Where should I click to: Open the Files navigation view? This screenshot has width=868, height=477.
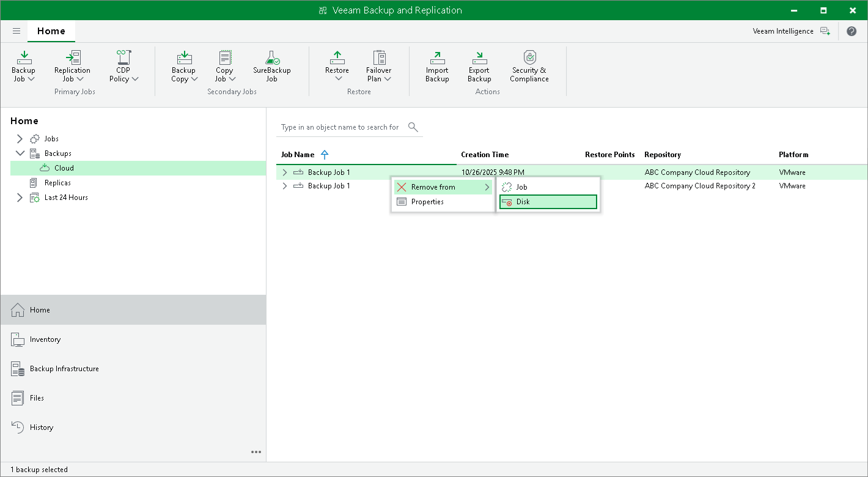click(x=133, y=398)
